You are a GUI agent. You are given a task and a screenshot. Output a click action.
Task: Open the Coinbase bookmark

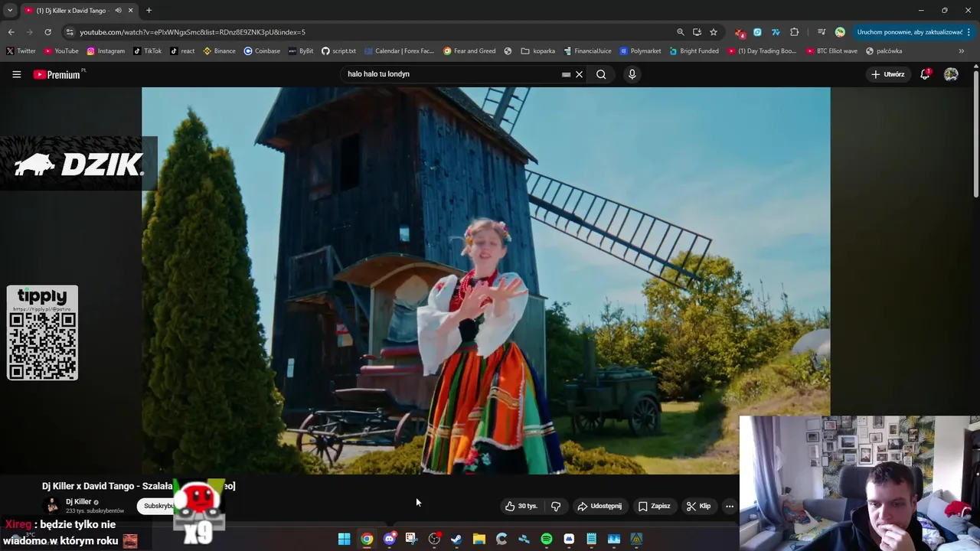[262, 51]
